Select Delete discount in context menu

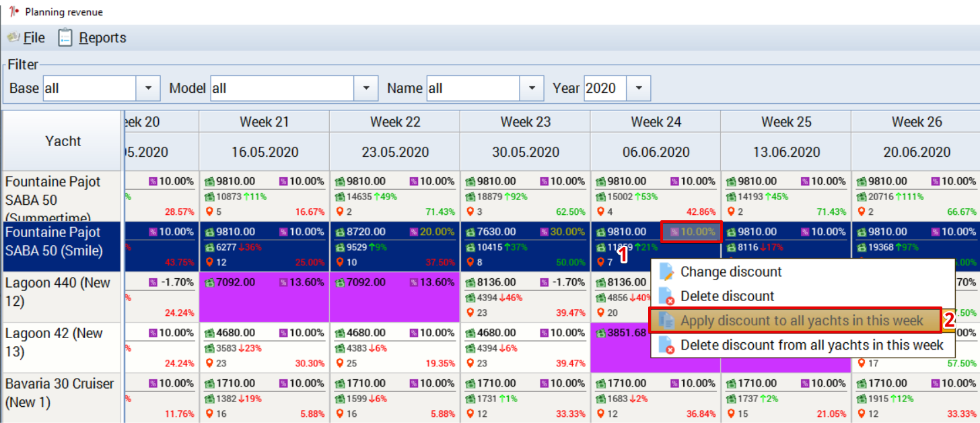802,296
